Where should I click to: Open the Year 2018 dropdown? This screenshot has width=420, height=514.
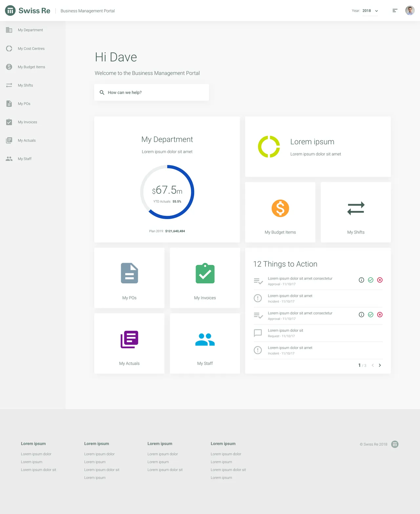(369, 10)
